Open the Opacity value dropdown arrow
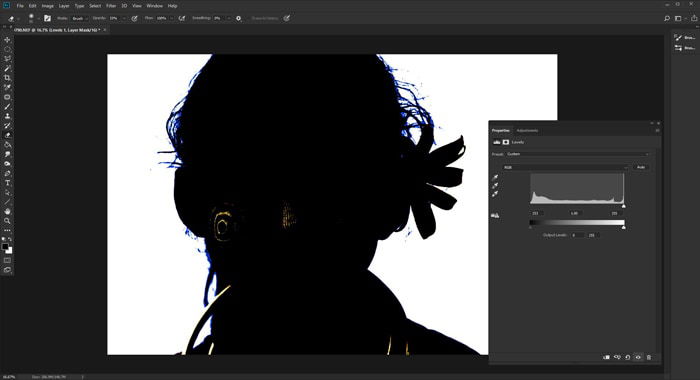This screenshot has height=380, width=700. 124,18
